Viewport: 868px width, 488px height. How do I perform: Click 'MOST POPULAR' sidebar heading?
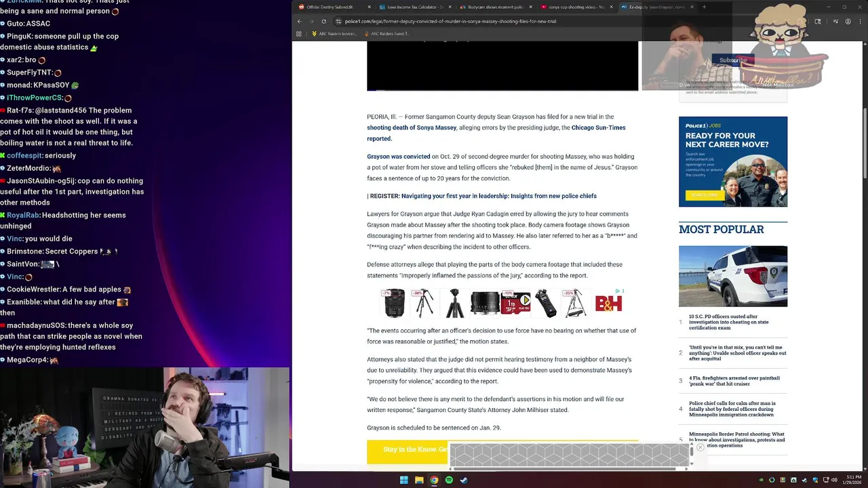click(x=721, y=230)
